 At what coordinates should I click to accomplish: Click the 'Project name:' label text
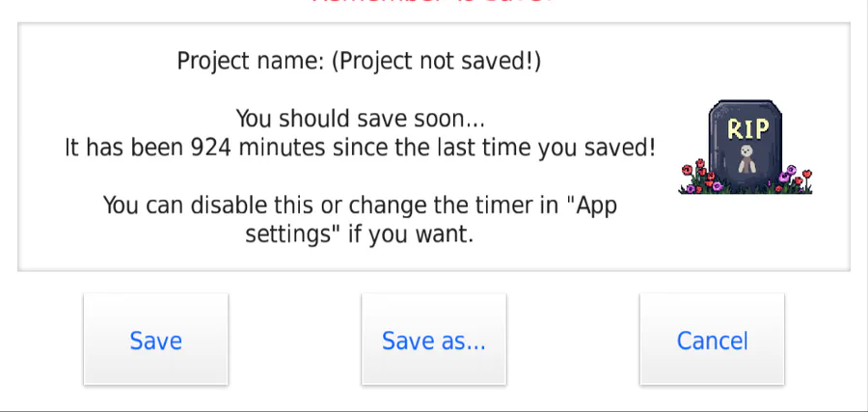(250, 62)
